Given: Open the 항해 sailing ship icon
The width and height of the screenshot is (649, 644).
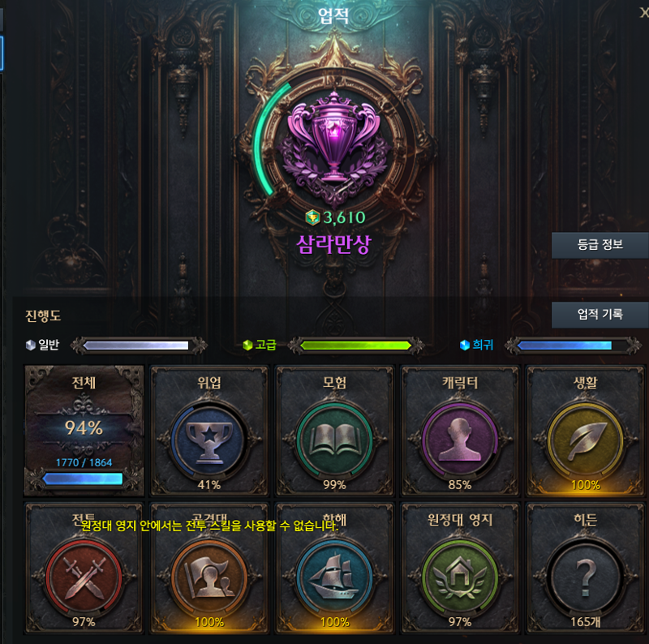Looking at the screenshot, I should (334, 577).
